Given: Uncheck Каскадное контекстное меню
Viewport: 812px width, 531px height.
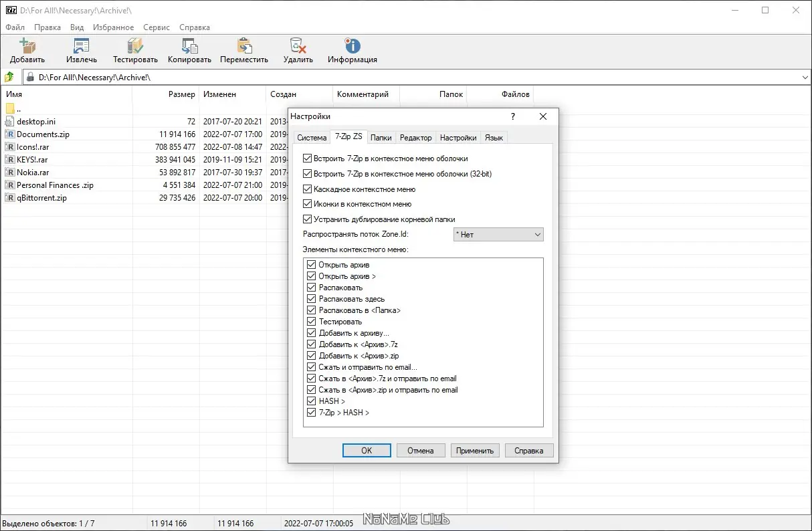Looking at the screenshot, I should pos(308,189).
